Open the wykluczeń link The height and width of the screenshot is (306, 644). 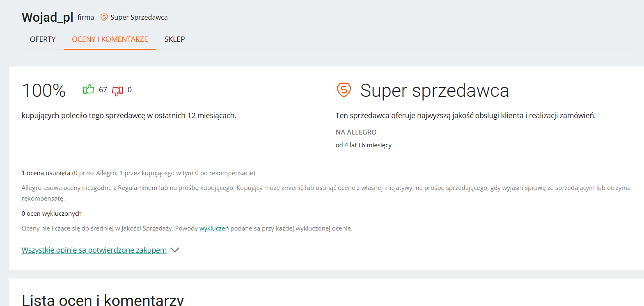click(214, 228)
